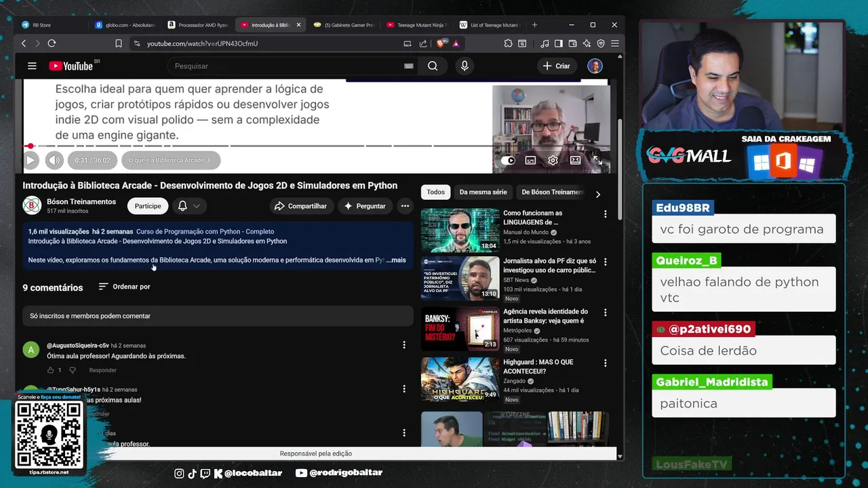The height and width of the screenshot is (488, 868).
Task: Like AugustoSiqueira's comment
Action: [x=50, y=370]
